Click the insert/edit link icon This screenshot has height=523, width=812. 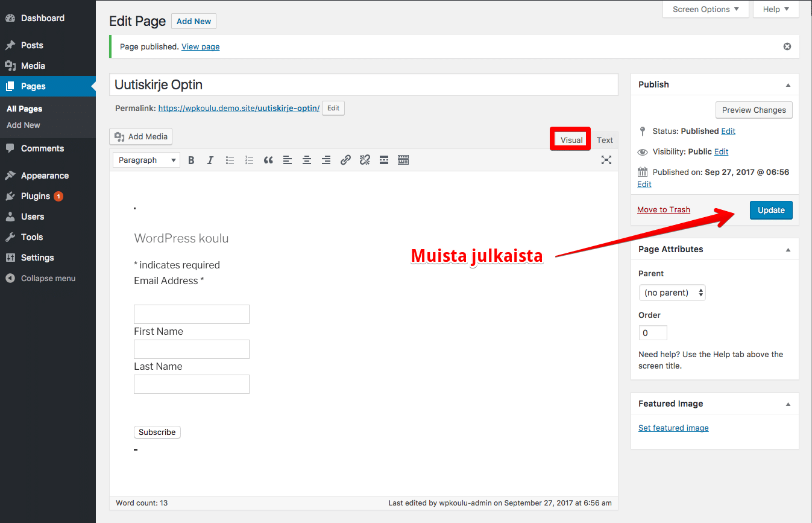point(345,160)
